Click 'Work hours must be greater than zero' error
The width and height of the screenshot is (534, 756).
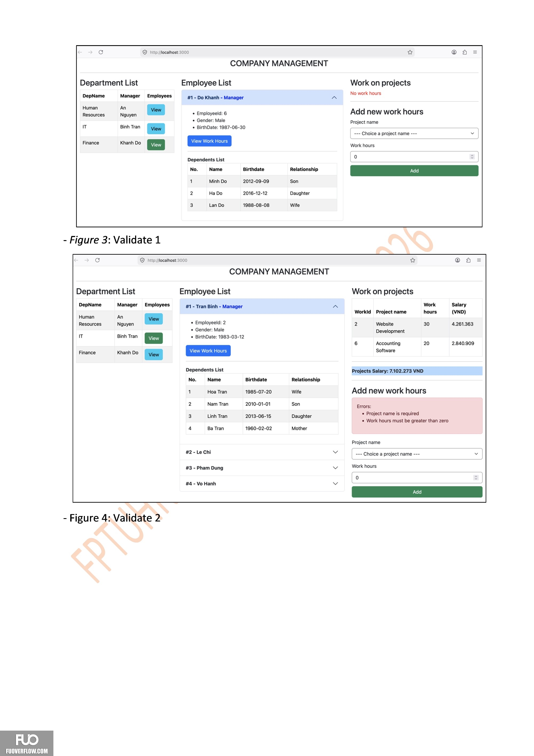click(407, 421)
